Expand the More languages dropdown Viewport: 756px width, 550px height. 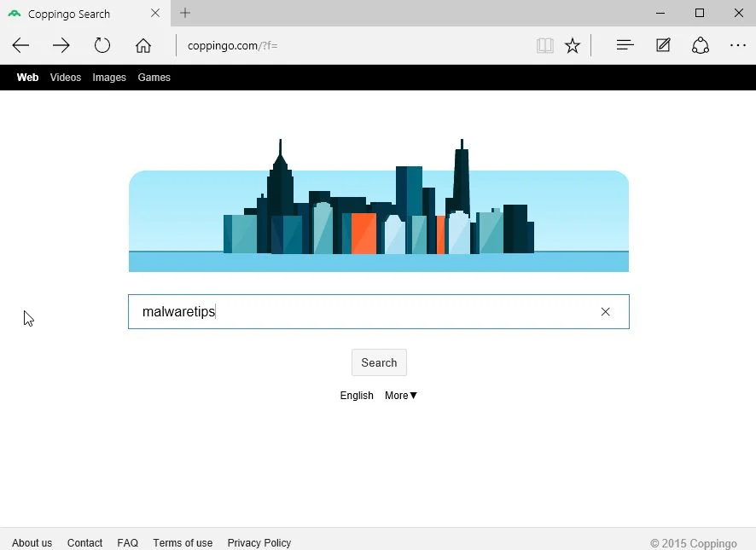[x=401, y=396]
